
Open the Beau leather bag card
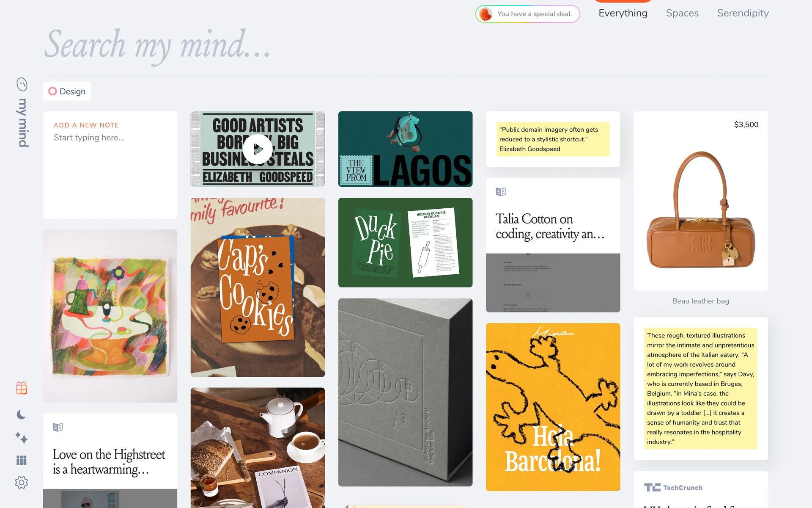click(x=701, y=201)
